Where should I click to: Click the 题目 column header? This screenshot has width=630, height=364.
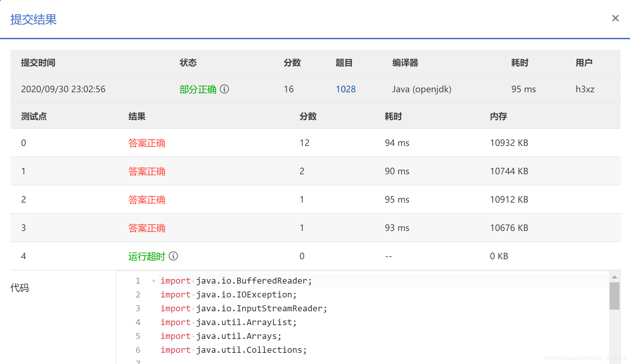click(344, 63)
